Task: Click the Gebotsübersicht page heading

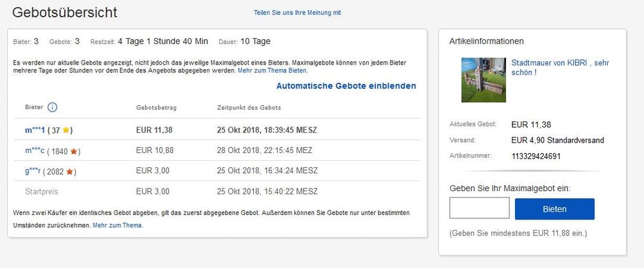Action: point(65,13)
